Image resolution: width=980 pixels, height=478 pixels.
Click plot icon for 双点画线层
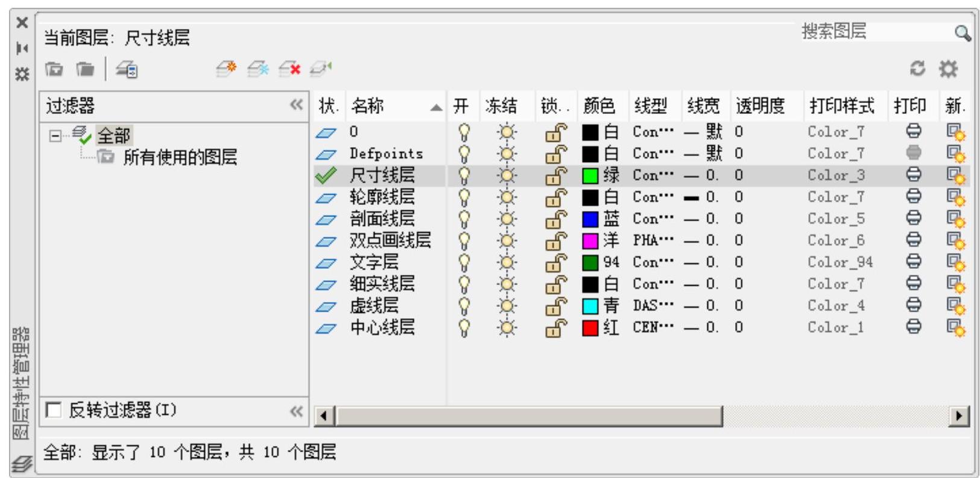point(914,240)
